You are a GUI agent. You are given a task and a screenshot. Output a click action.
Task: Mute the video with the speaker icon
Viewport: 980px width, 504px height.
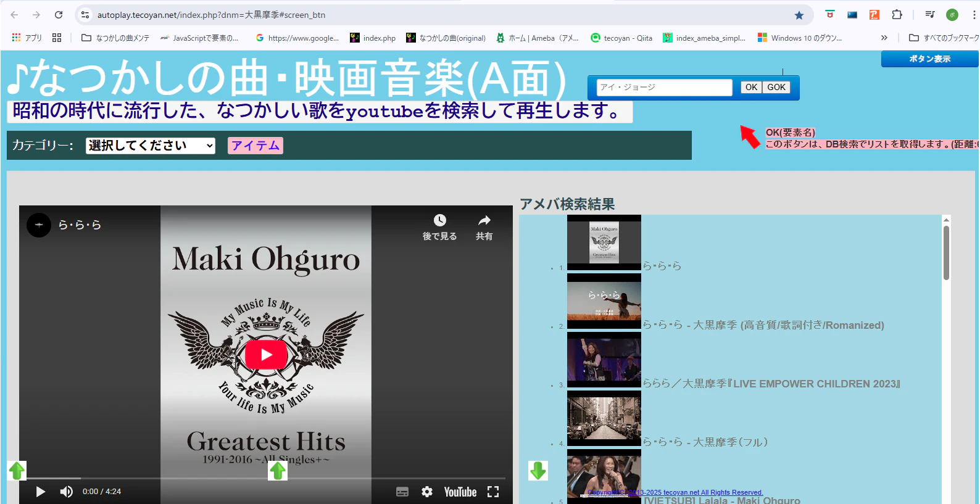click(66, 492)
